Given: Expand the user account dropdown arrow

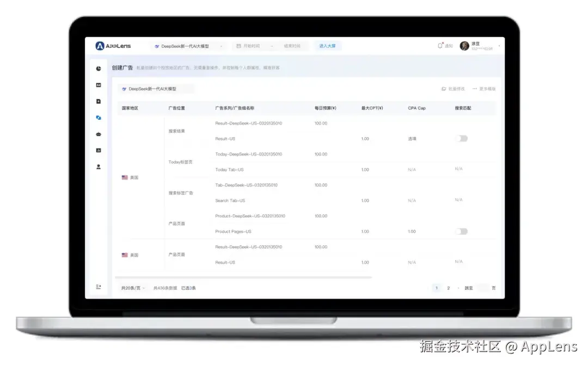Looking at the screenshot, I should 499,46.
